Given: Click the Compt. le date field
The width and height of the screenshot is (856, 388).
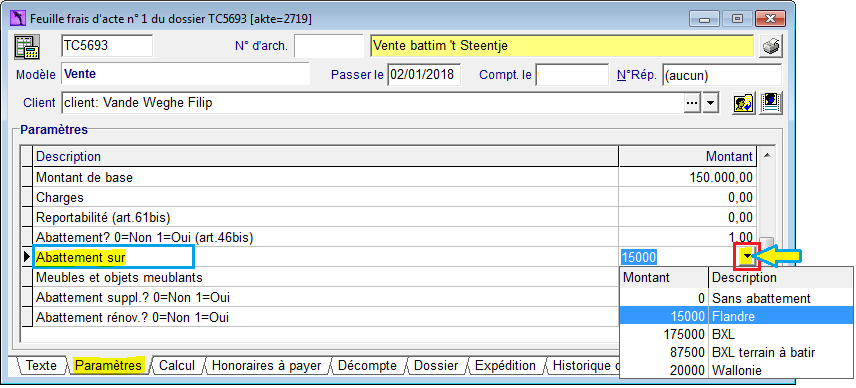Looking at the screenshot, I should (x=572, y=75).
